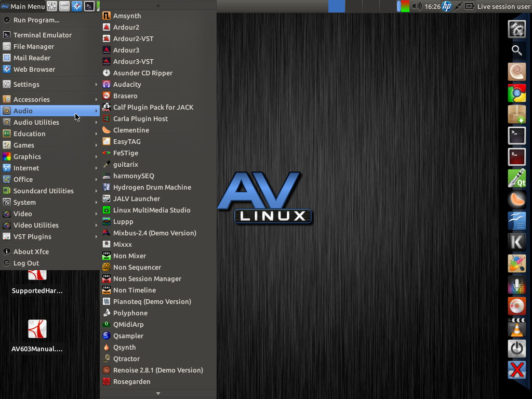Launch the terminal emulator dock icon
This screenshot has height=399, width=532.
pos(517,135)
